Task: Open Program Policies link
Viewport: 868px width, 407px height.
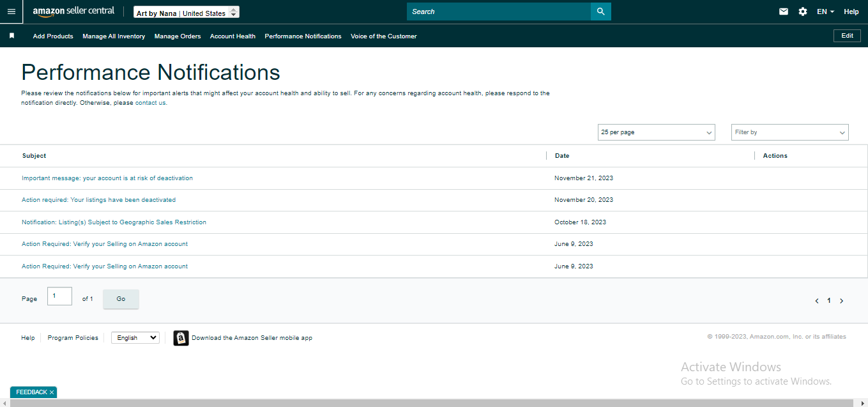Action: 73,338
